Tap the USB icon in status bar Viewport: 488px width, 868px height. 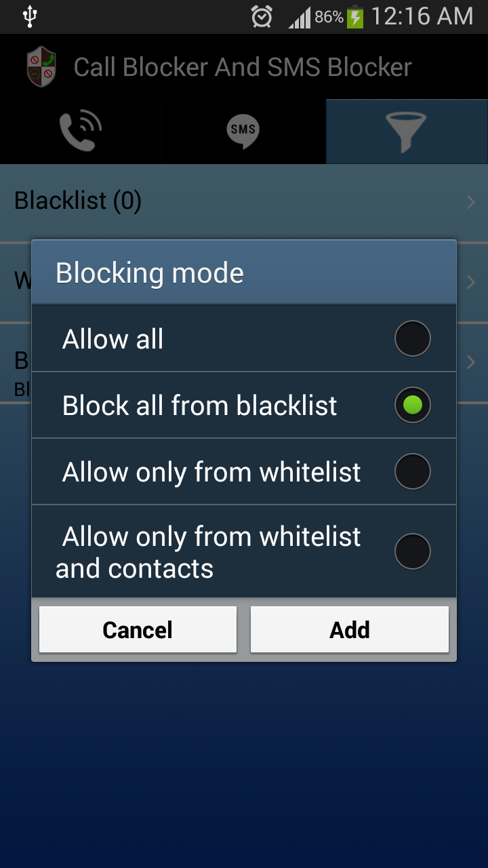click(x=28, y=16)
